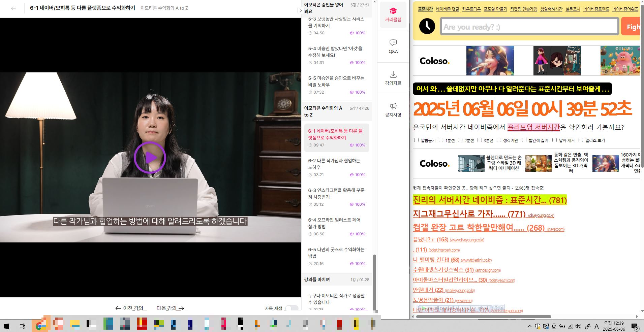Click the black clock icon in Navyism
The height and width of the screenshot is (332, 644).
[427, 26]
